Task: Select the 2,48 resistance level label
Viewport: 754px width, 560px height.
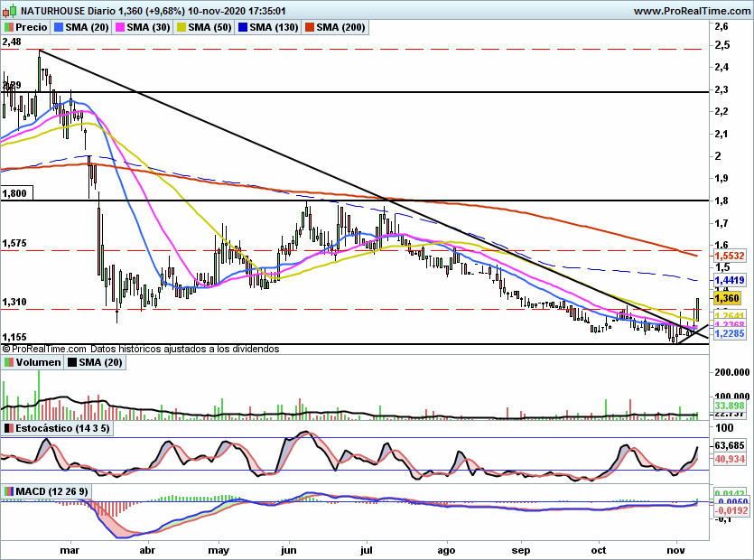Action: [x=12, y=42]
